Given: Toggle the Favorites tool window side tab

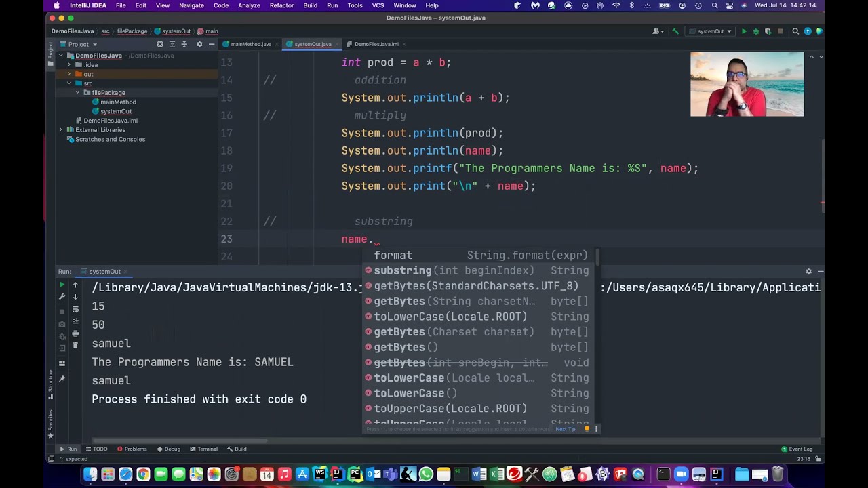Looking at the screenshot, I should 50,424.
